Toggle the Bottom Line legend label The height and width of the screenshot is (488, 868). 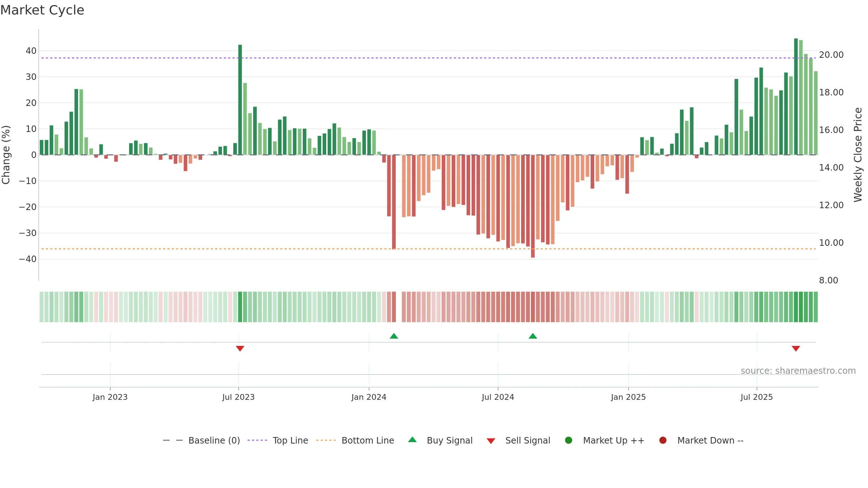pyautogui.click(x=368, y=441)
